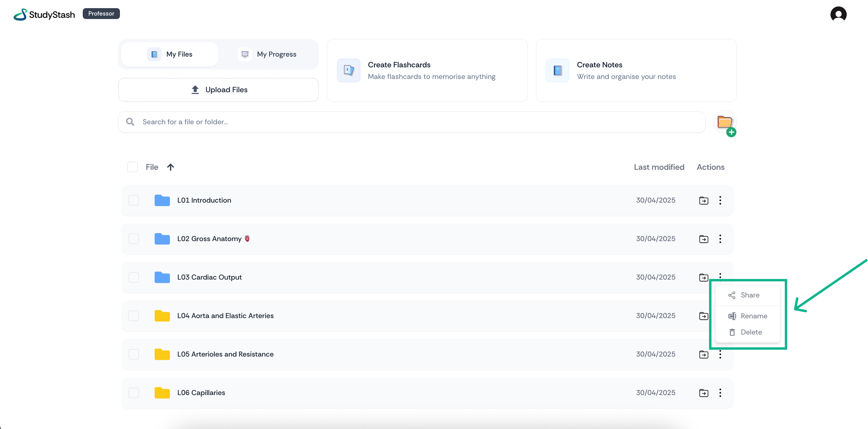Toggle File sort order arrow
868x429 pixels.
click(x=171, y=167)
